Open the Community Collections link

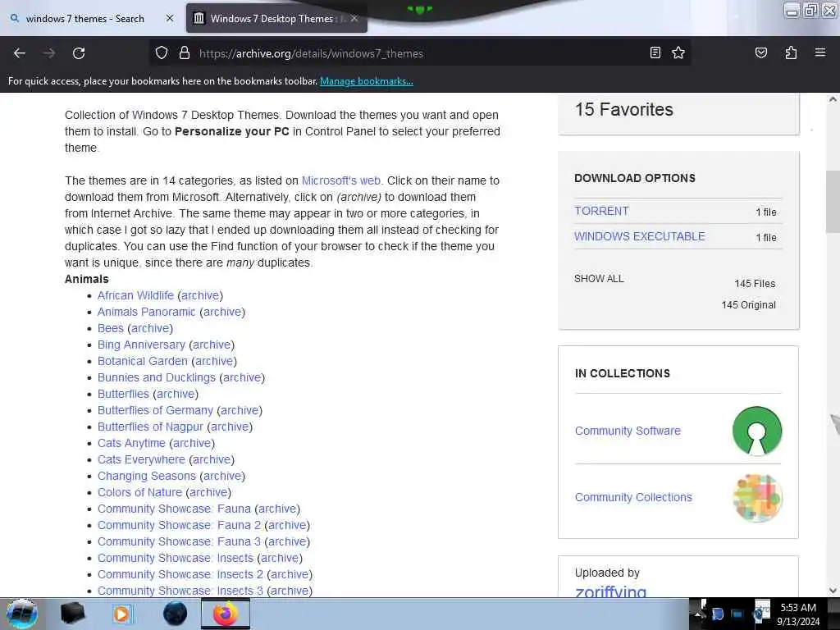coord(633,497)
